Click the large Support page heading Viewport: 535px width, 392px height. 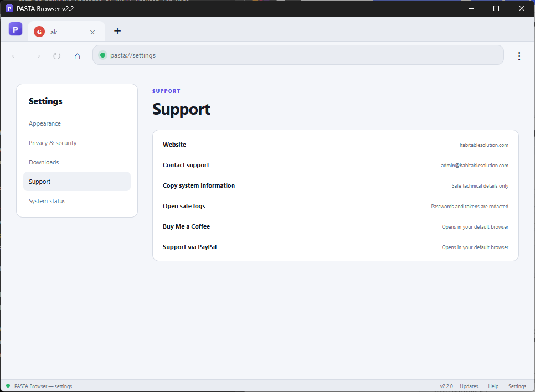point(181,110)
